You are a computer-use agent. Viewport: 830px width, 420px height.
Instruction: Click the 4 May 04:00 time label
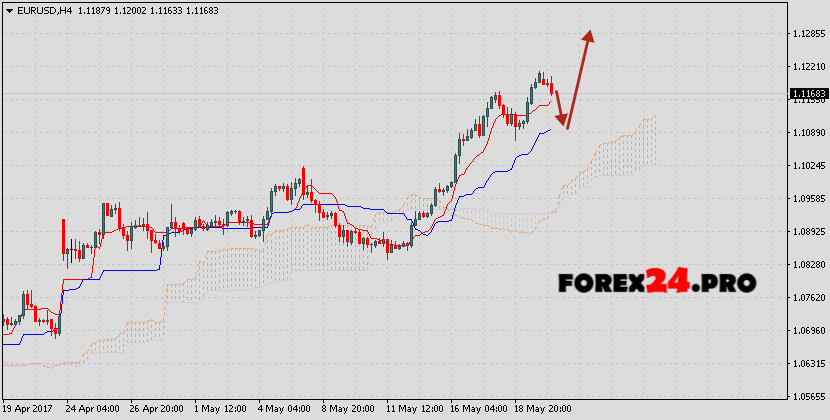pyautogui.click(x=284, y=409)
